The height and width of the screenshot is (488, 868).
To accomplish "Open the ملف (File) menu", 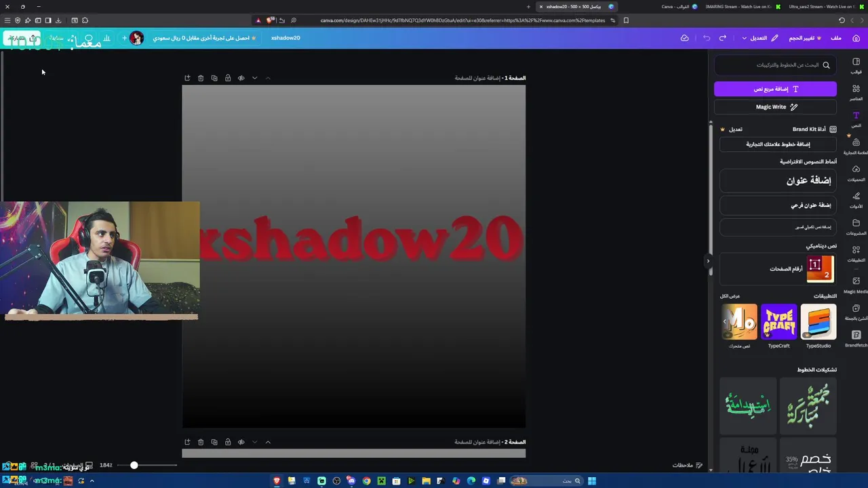I will [x=836, y=38].
